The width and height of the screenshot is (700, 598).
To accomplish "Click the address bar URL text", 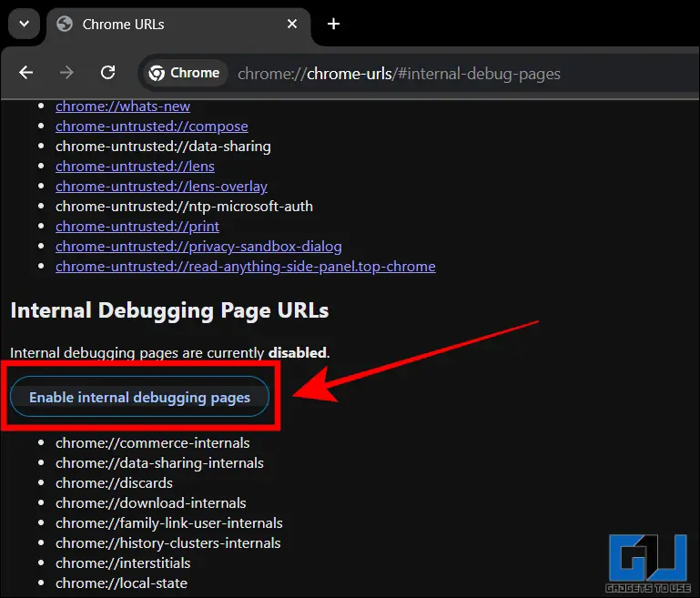I will pos(399,74).
